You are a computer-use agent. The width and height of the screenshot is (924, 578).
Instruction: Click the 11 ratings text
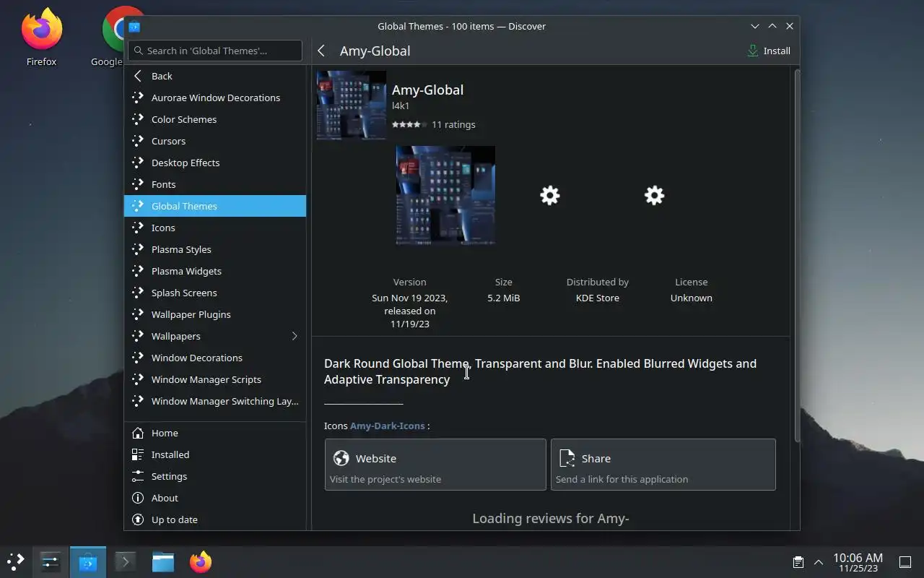click(453, 124)
